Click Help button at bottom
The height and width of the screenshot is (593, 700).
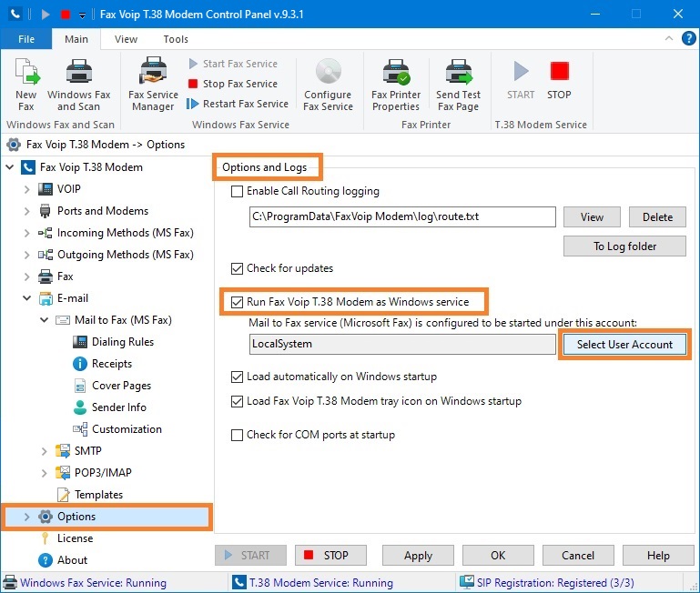coord(658,556)
